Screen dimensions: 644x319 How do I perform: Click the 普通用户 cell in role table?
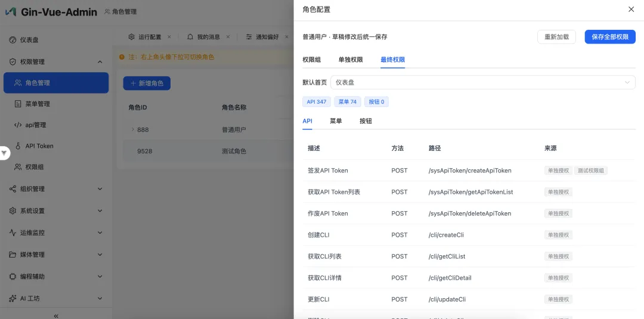click(x=234, y=129)
